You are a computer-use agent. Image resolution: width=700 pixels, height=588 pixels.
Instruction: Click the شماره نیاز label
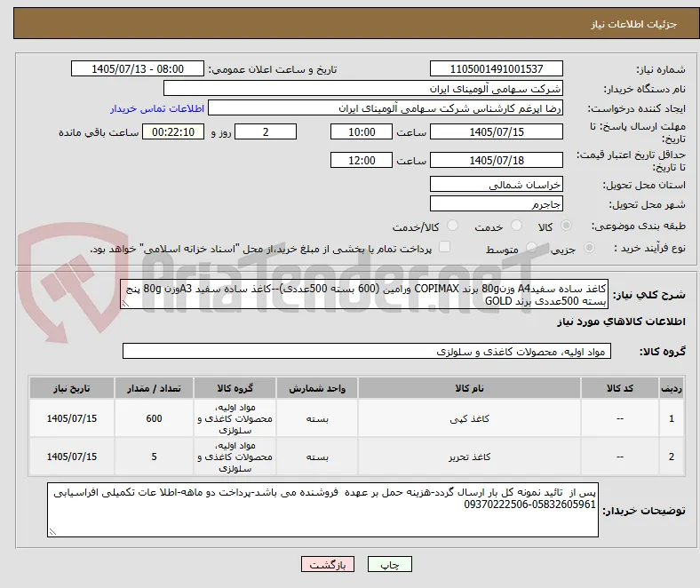pyautogui.click(x=661, y=69)
